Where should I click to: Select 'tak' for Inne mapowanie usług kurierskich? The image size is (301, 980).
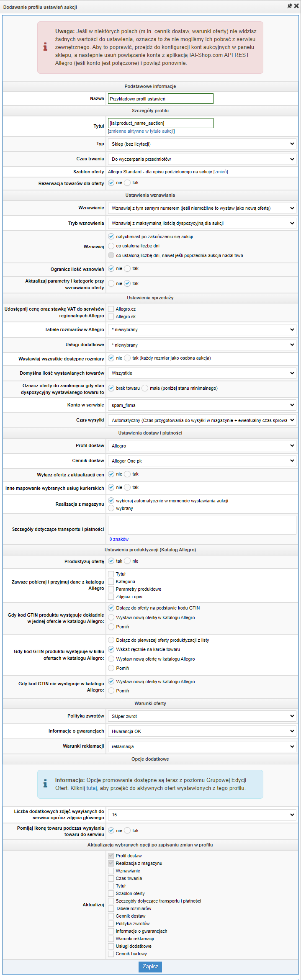pyautogui.click(x=127, y=488)
